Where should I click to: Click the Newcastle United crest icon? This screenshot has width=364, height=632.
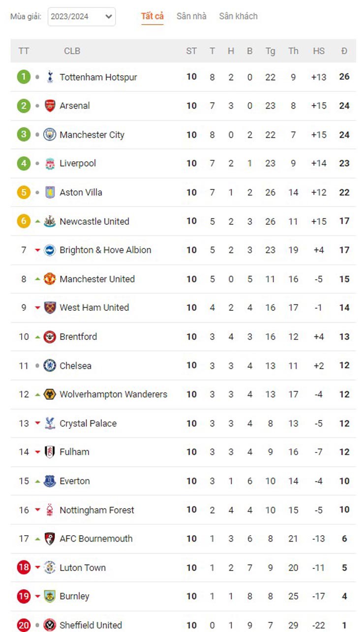[x=50, y=221]
